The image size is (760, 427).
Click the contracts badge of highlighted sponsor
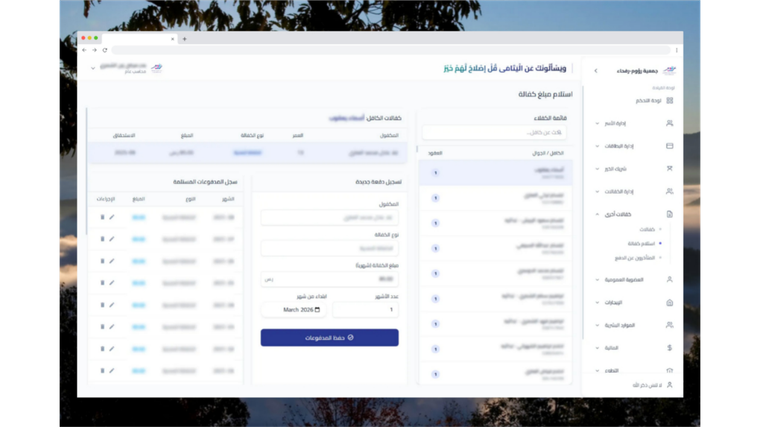[x=435, y=173]
